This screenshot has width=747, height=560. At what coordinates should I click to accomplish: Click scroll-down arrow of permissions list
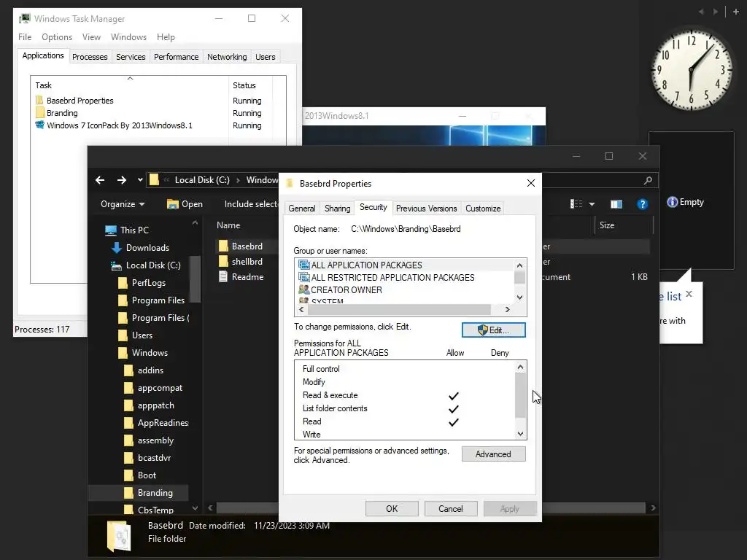tap(520, 434)
